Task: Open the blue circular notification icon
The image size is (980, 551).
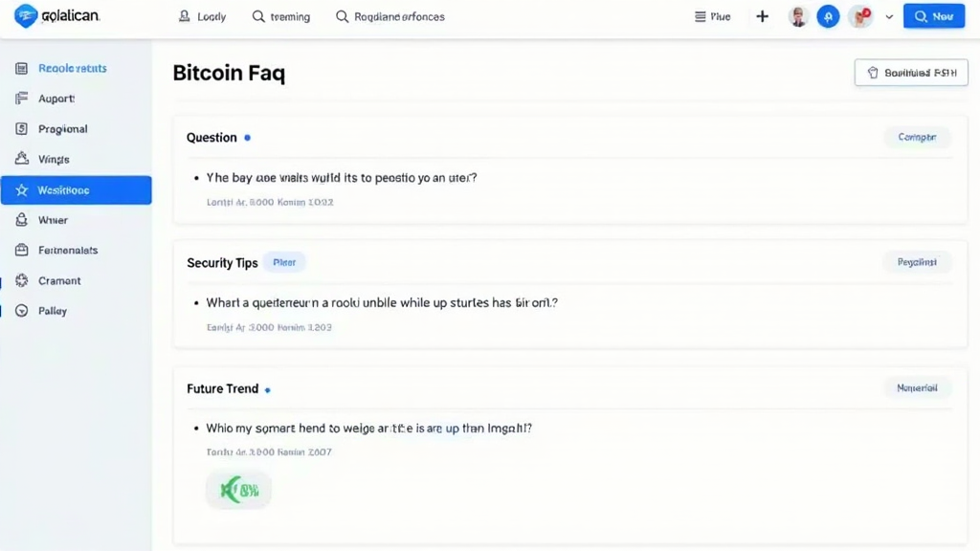Action: point(828,16)
